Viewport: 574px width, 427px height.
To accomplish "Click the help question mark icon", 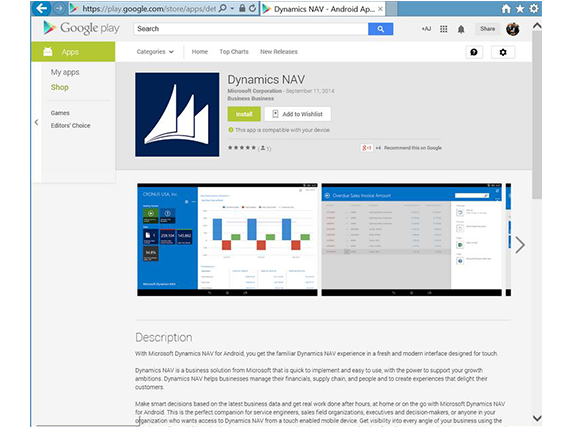I will tap(474, 52).
